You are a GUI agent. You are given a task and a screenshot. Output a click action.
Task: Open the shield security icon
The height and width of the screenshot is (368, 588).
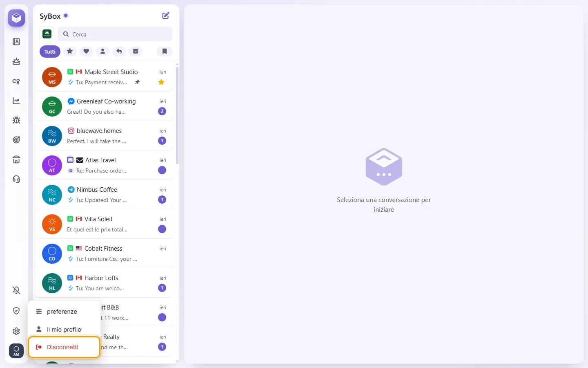[16, 311]
